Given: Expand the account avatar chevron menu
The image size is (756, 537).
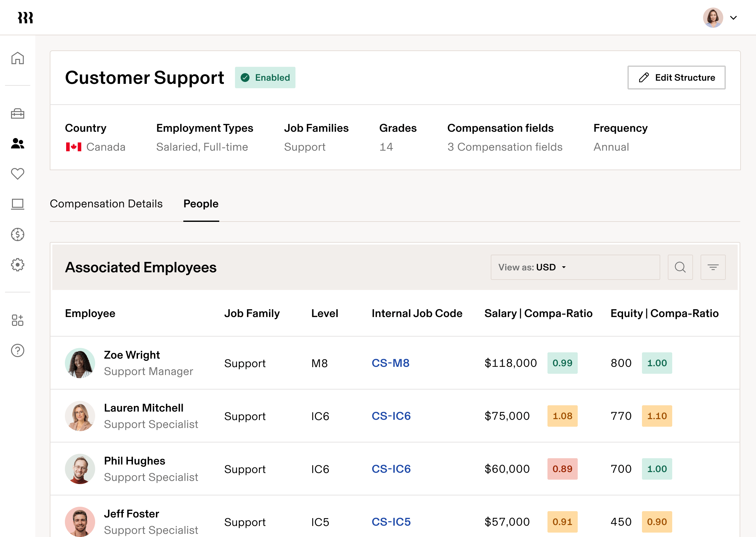Looking at the screenshot, I should point(734,18).
